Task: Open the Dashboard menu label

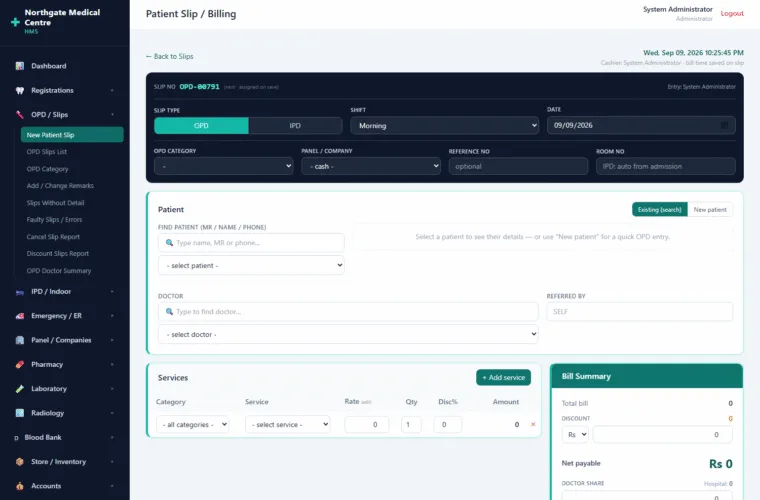Action: coord(49,66)
